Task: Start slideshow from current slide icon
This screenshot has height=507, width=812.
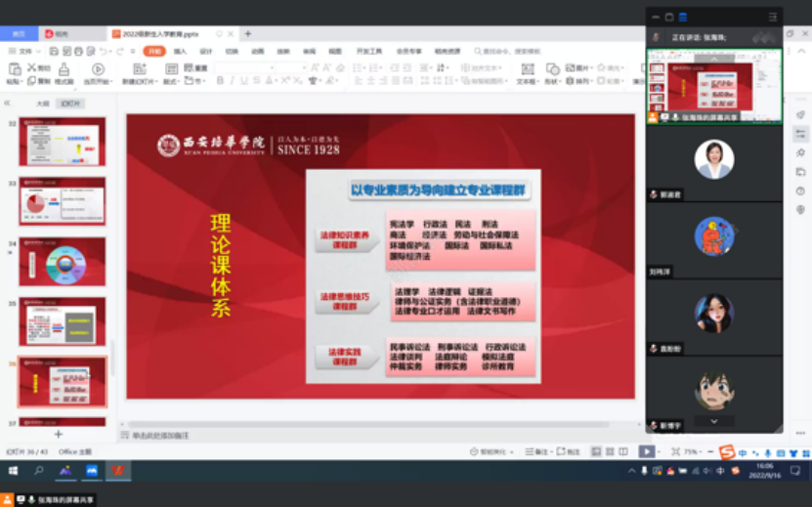Action: (x=98, y=73)
